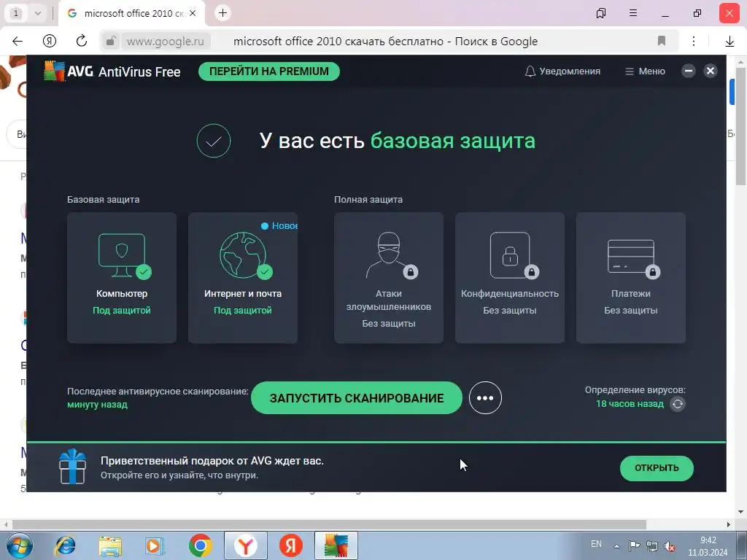Click the browser horizontal scrollbar
The height and width of the screenshot is (560, 747).
click(x=329, y=524)
